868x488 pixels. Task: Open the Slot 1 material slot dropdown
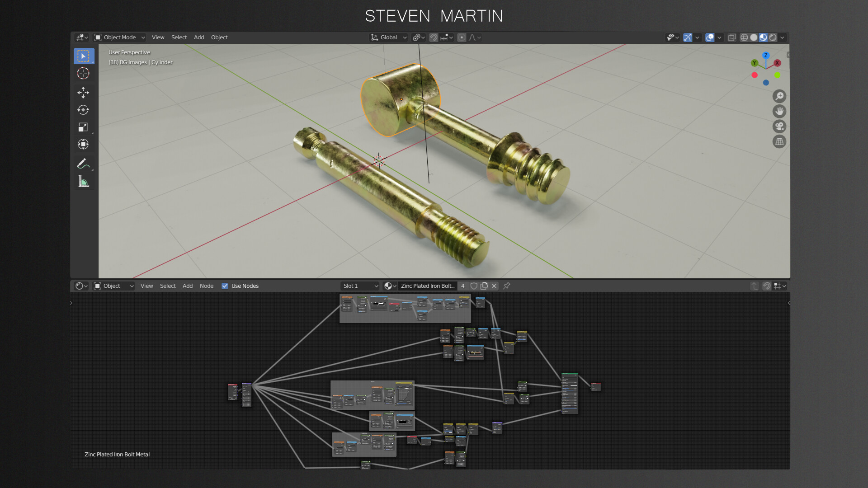[360, 286]
